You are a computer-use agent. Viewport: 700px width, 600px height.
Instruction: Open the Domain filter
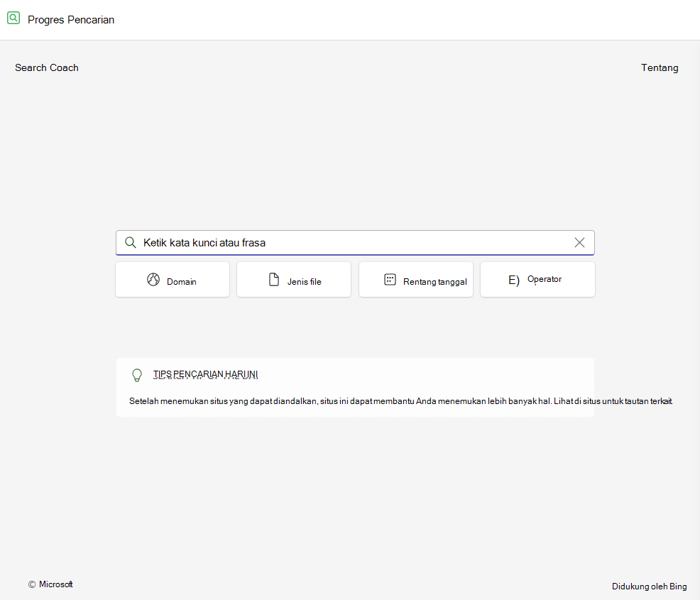173,280
